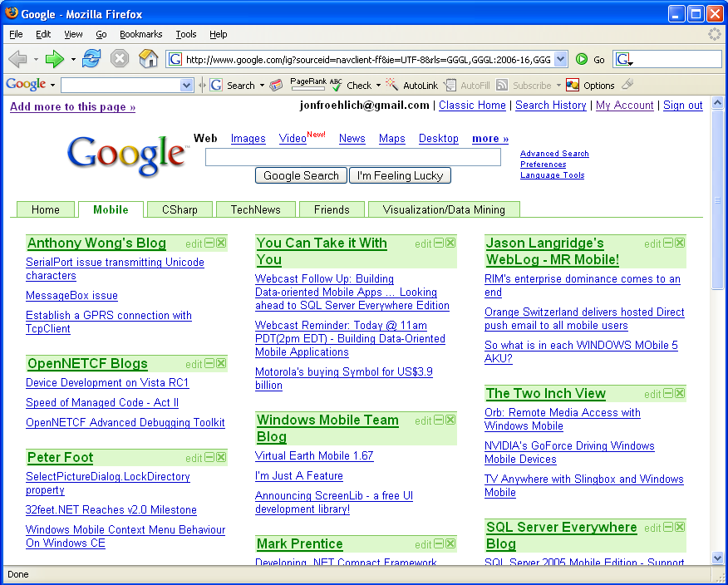Click AutoLink in the Google toolbar

coord(412,85)
